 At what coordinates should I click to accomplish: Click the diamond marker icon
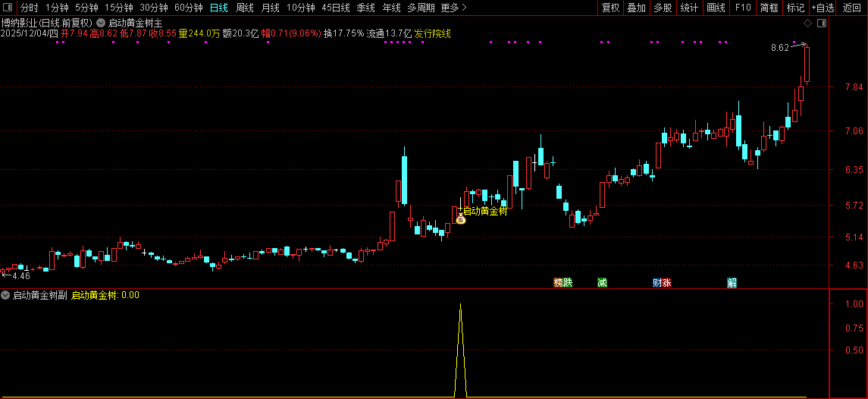tap(807, 24)
